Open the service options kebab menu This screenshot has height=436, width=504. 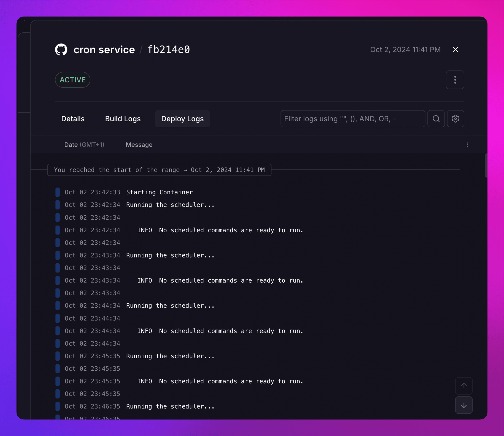pos(455,80)
